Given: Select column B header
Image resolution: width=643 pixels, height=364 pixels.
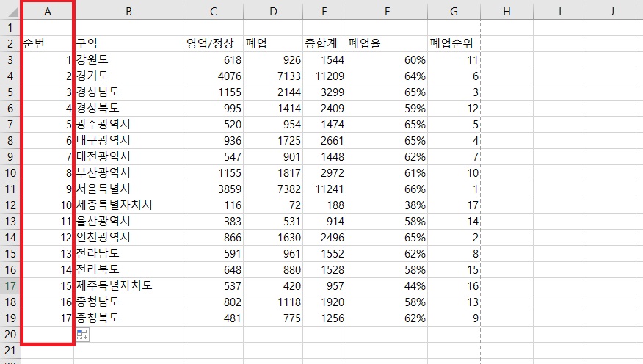Looking at the screenshot, I should coord(128,12).
